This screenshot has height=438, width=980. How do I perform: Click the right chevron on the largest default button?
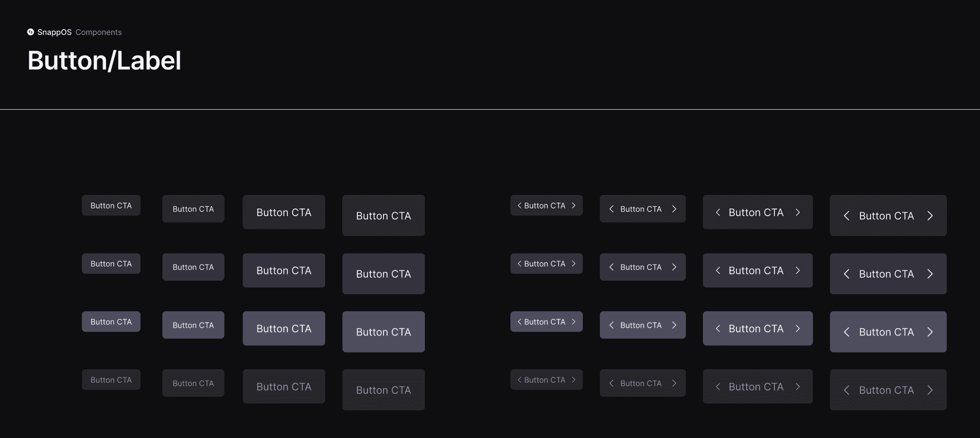click(x=930, y=216)
